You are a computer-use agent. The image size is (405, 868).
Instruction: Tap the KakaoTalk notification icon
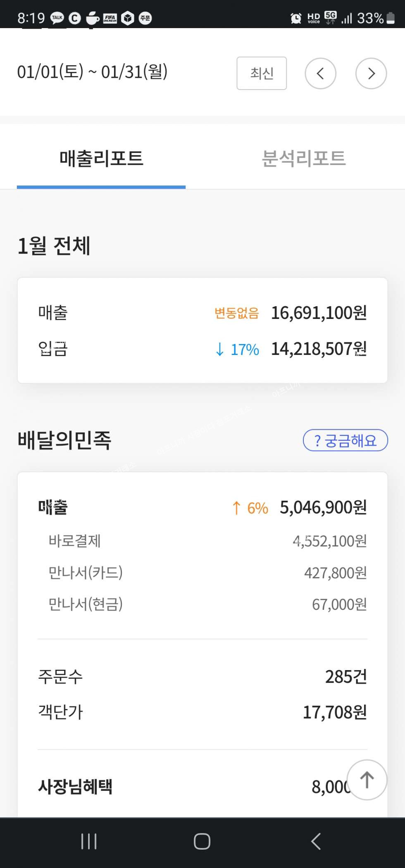pyautogui.click(x=57, y=18)
